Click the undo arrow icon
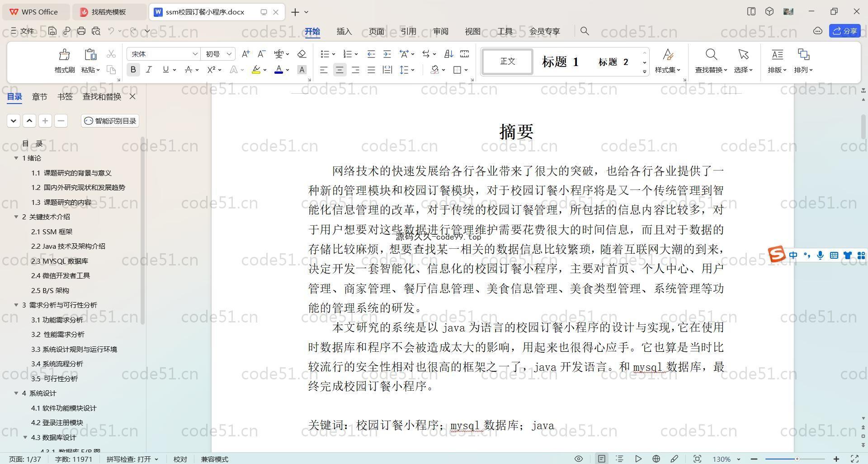The width and height of the screenshot is (868, 464). click(111, 31)
